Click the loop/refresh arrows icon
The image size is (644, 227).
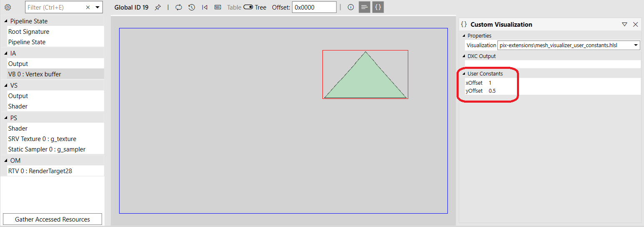tap(179, 7)
